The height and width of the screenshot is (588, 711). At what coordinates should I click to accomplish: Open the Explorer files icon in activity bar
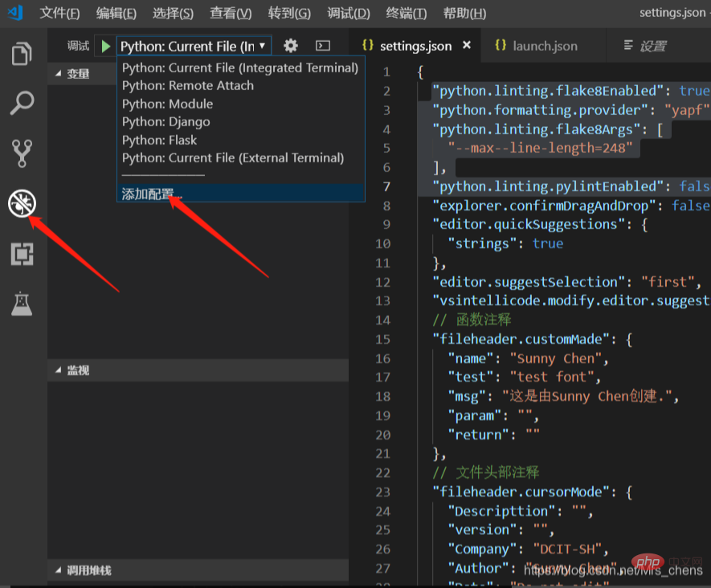tap(22, 55)
